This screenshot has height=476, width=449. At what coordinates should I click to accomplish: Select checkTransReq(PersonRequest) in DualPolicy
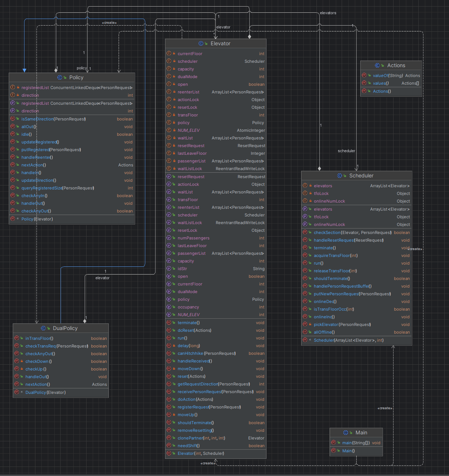click(x=61, y=346)
